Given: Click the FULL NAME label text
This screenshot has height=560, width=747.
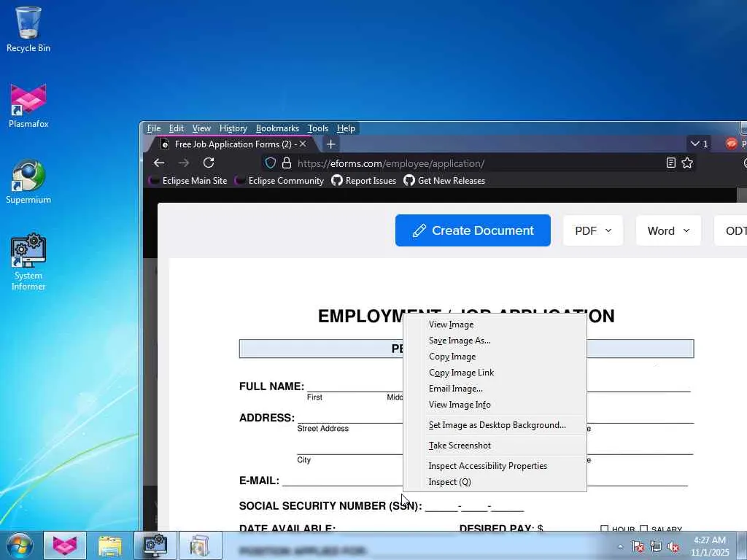Looking at the screenshot, I should 271,386.
